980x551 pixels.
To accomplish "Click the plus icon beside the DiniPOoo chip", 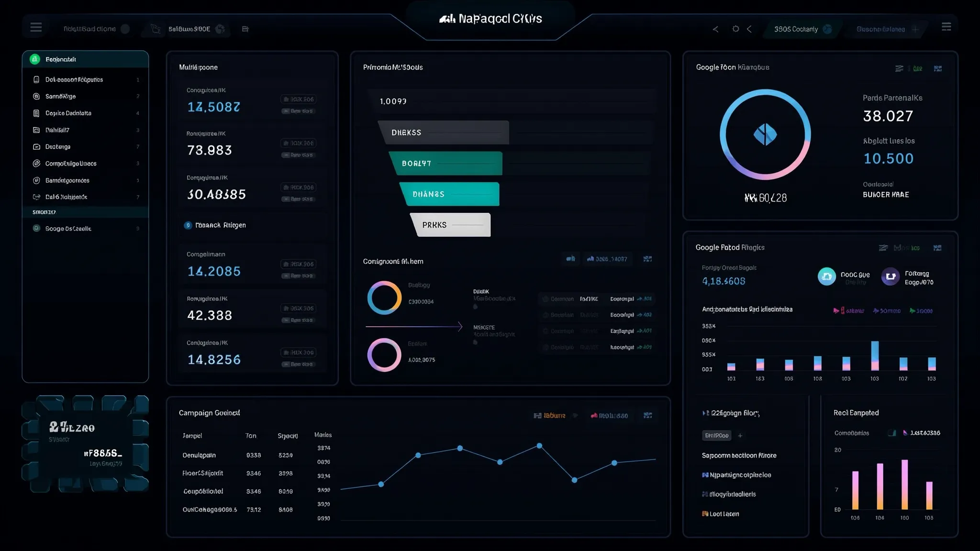I will pyautogui.click(x=740, y=436).
